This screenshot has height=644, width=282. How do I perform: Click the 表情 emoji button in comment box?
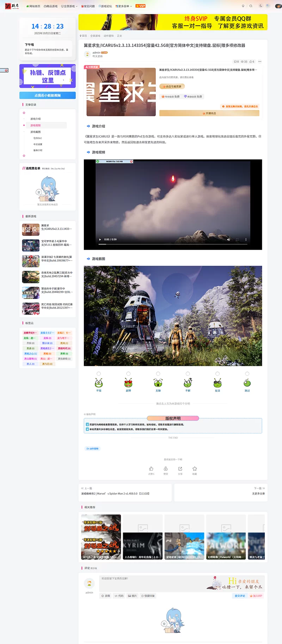[106, 596]
